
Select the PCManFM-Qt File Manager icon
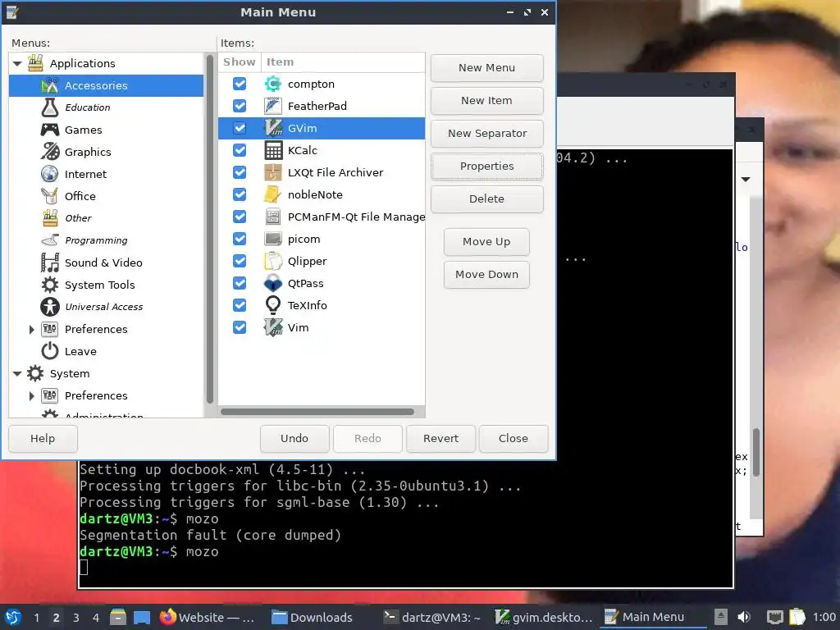point(273,217)
